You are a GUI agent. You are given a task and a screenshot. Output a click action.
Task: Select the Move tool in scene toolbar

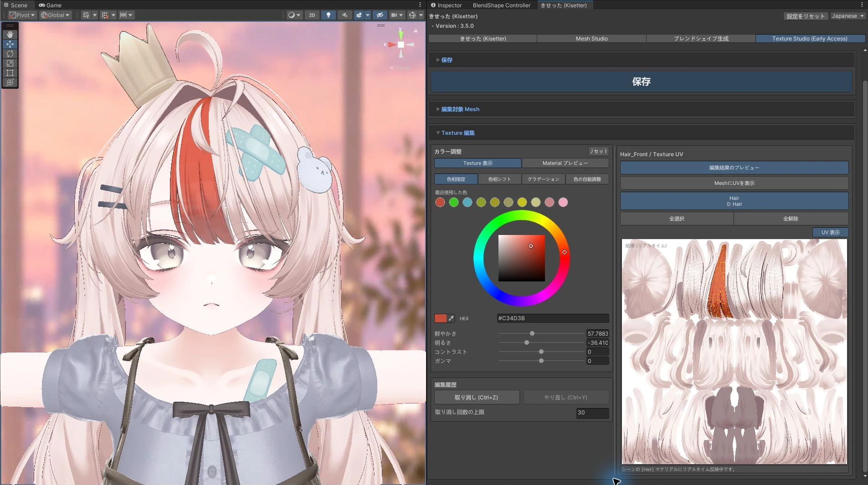pyautogui.click(x=10, y=44)
